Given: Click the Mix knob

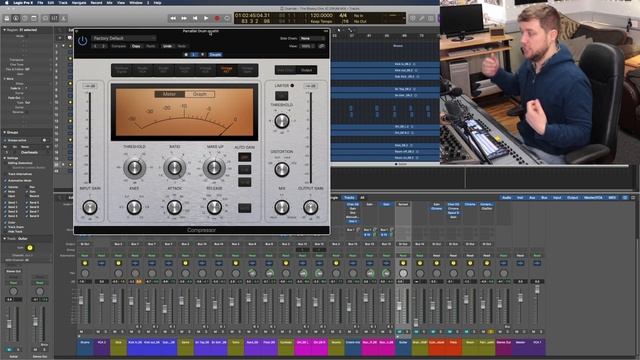Looking at the screenshot, I should tap(282, 207).
